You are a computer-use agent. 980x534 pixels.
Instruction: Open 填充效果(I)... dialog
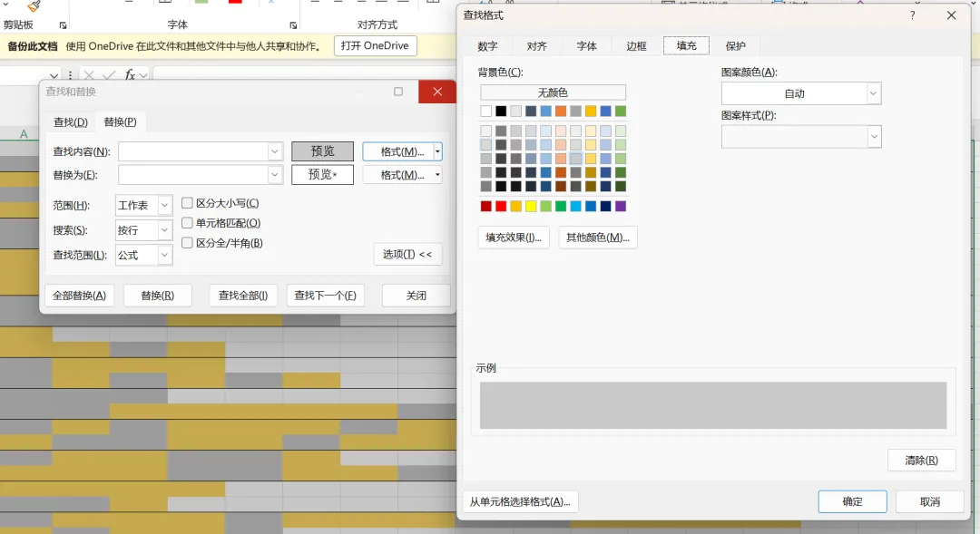click(x=514, y=238)
